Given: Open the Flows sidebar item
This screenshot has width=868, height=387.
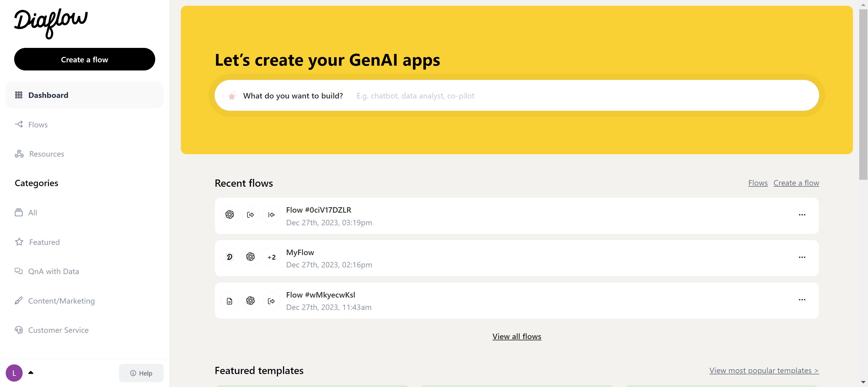Looking at the screenshot, I should [x=38, y=125].
